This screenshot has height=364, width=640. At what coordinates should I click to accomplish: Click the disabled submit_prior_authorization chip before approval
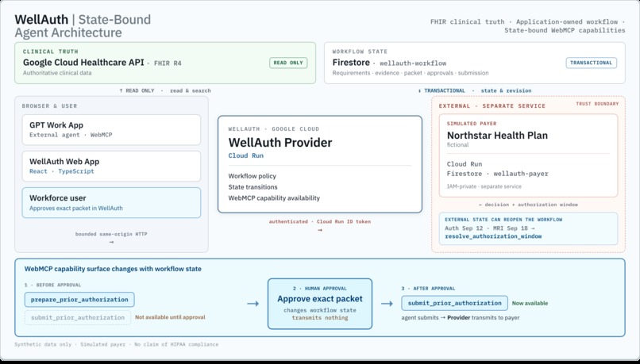click(x=78, y=317)
